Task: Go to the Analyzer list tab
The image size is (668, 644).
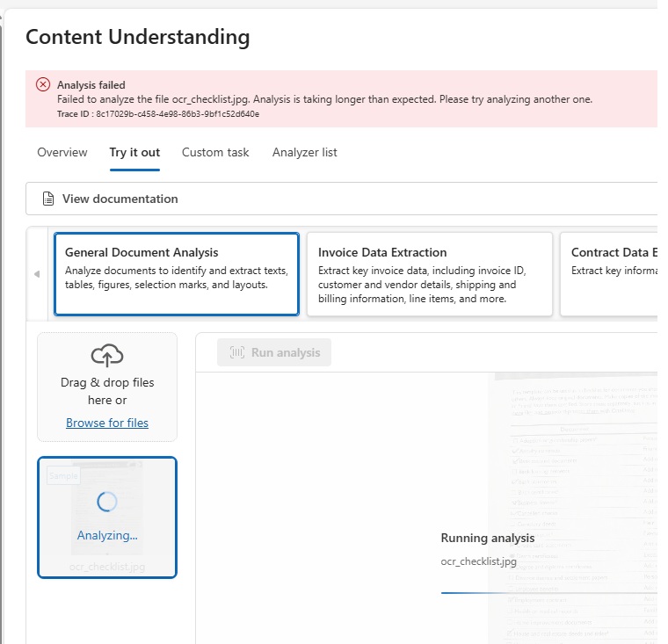Action: point(305,153)
